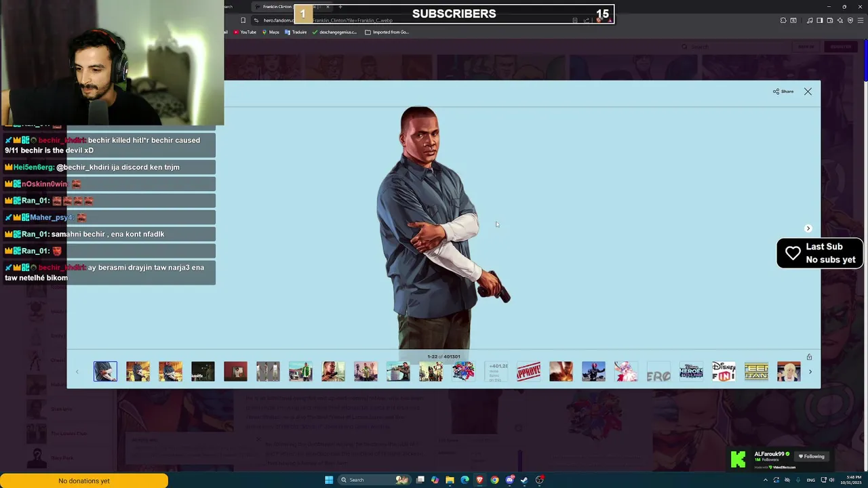868x488 pixels.
Task: Open the +401,28 more items thumbnail
Action: point(496,371)
